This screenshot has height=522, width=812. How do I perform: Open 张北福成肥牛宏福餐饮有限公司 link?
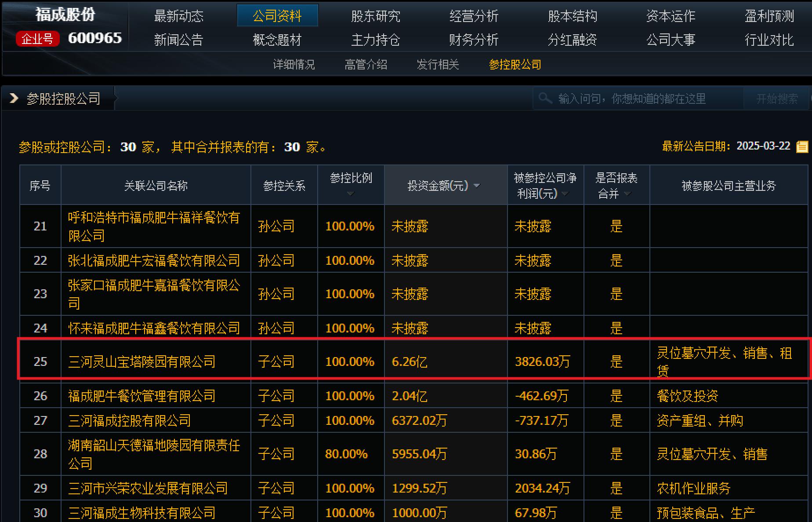click(154, 260)
